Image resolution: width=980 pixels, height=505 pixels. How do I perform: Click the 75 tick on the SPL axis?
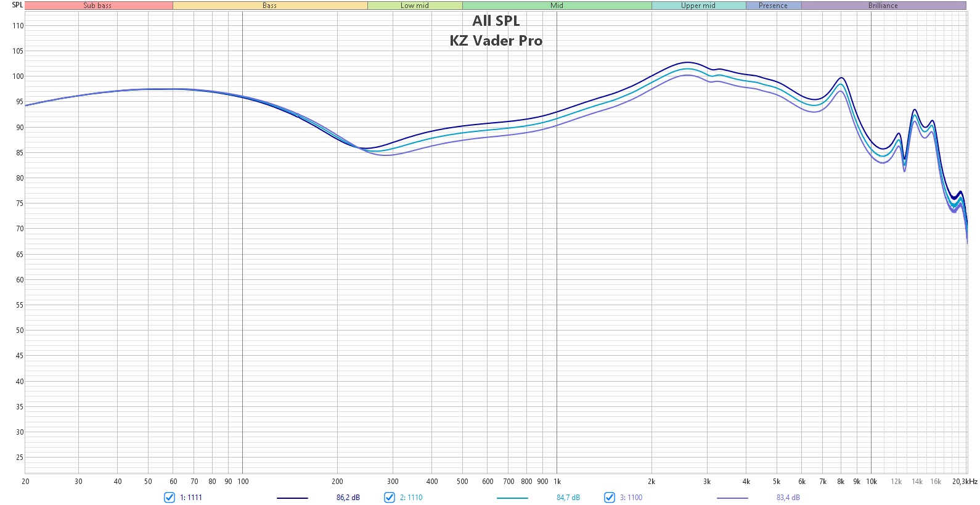[20, 203]
